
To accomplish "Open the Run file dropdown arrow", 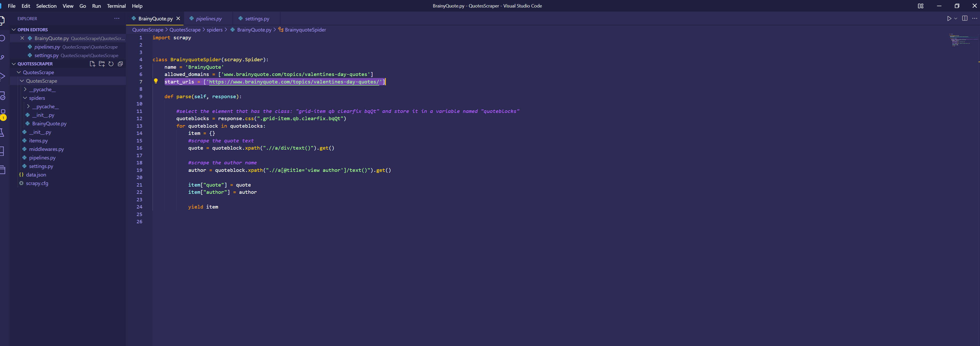I will click(956, 18).
